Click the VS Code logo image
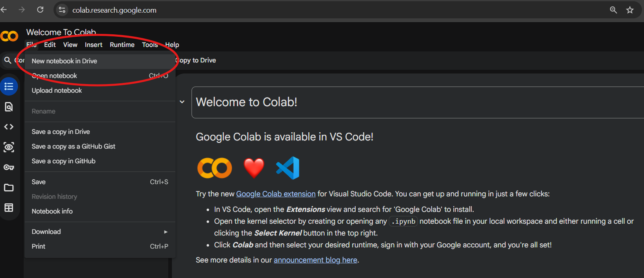 click(x=288, y=168)
